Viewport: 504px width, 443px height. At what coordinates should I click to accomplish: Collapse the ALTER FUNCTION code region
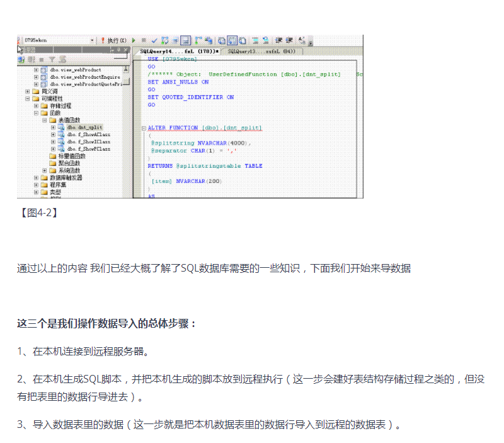click(x=144, y=128)
